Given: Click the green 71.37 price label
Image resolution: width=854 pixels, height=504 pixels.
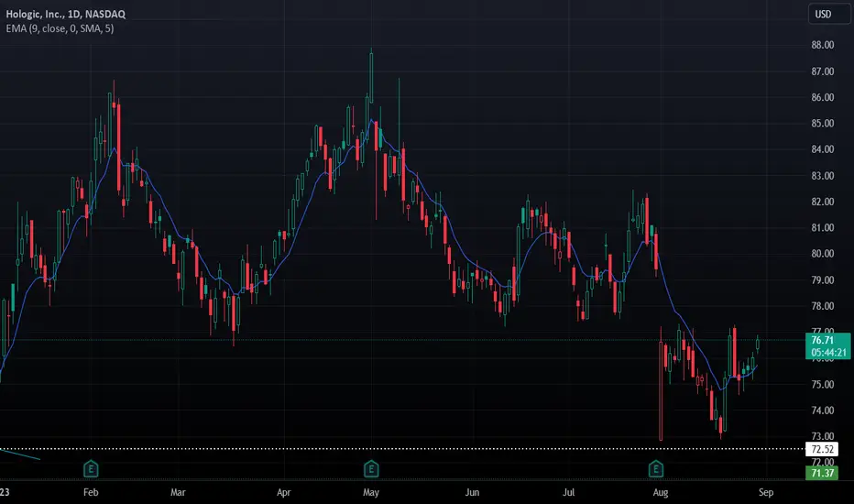Looking at the screenshot, I should pos(822,473).
